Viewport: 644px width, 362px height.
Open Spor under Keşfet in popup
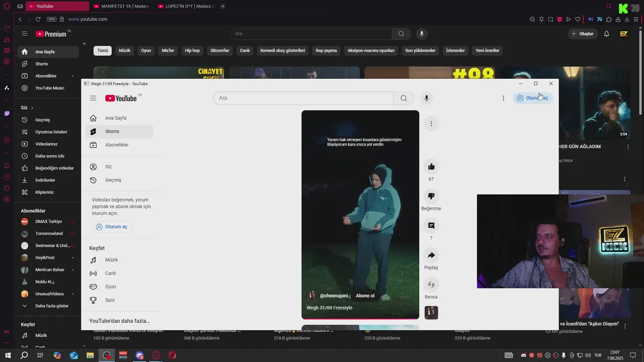(119, 300)
